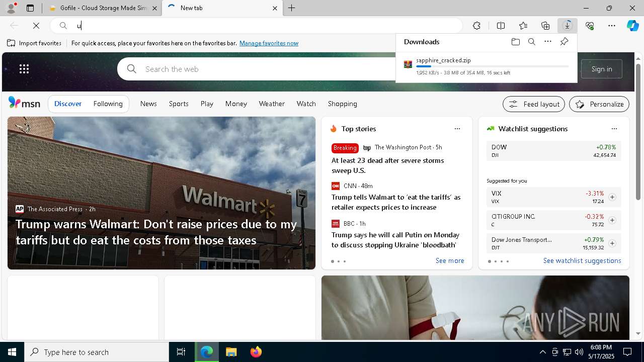Viewport: 644px width, 362px height.
Task: Open downloads folder icon
Action: (x=515, y=42)
